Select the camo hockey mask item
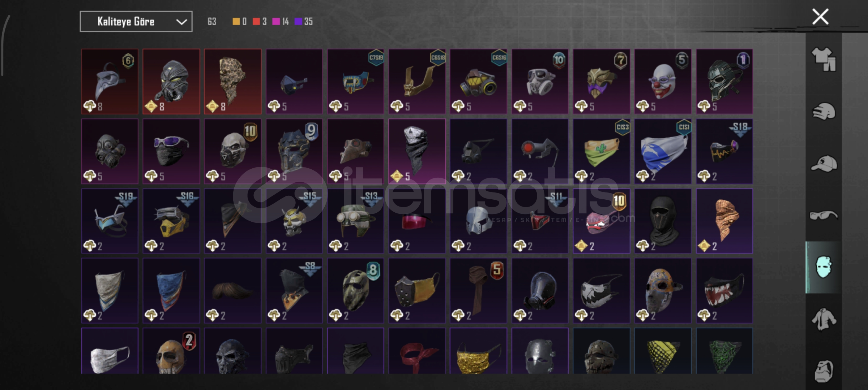Viewport: 868px width, 390px height. [355, 290]
